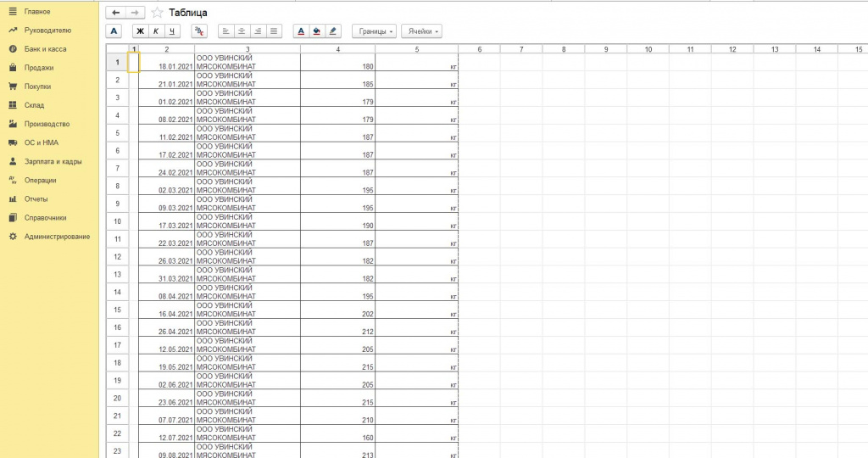Open the Главное section
This screenshot has height=458, width=868.
(x=37, y=12)
